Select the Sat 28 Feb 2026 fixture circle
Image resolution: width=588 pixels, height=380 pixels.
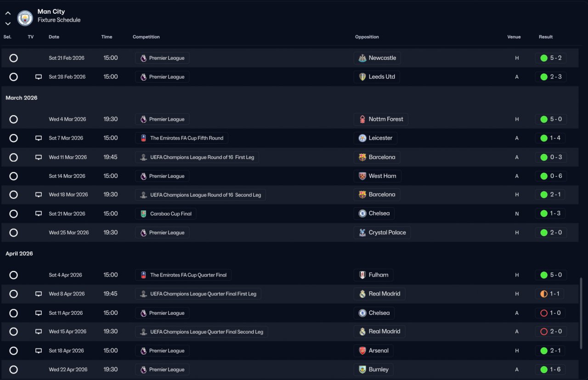14,77
